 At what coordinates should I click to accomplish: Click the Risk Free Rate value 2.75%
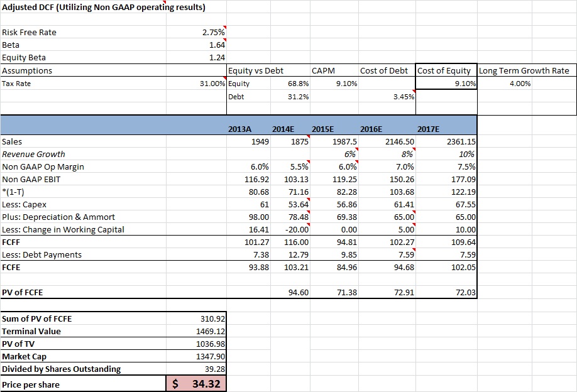click(196, 32)
